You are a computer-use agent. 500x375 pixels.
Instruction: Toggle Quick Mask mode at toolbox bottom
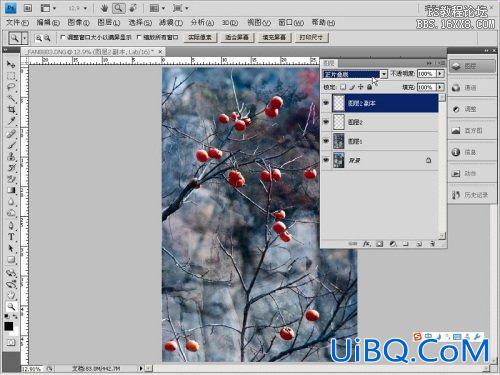coord(11,342)
